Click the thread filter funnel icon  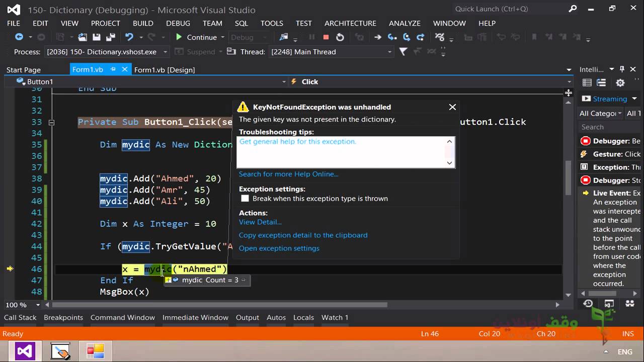point(403,51)
